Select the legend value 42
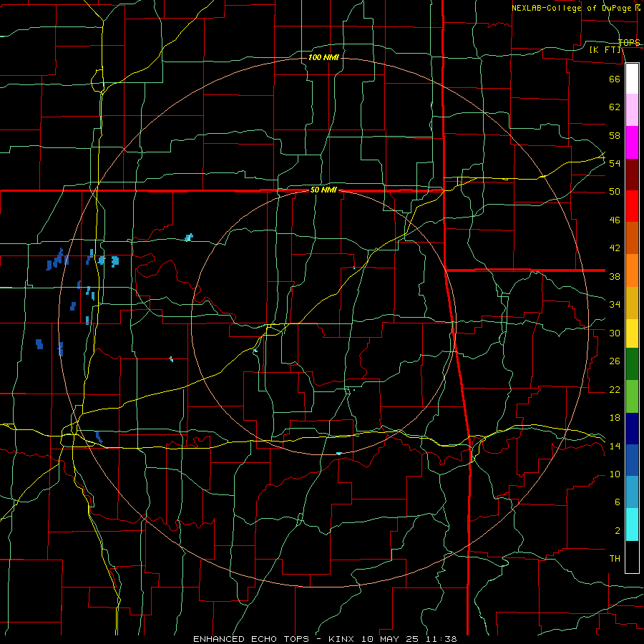644x644 pixels. (x=615, y=248)
